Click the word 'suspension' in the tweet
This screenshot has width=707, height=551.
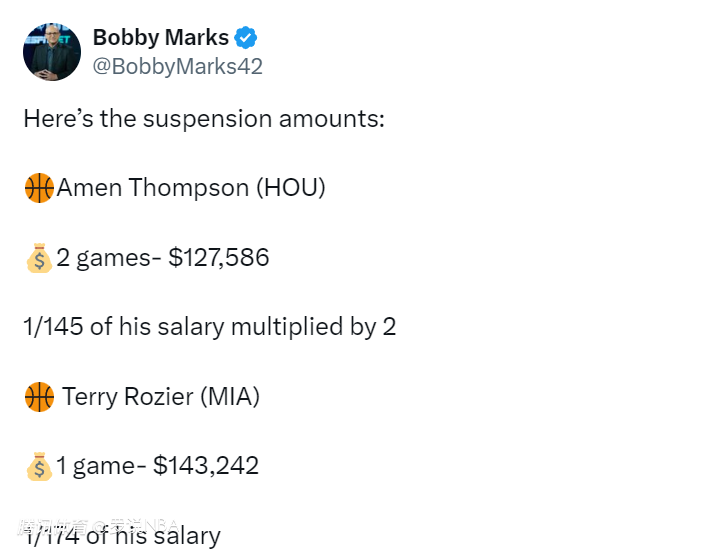click(207, 120)
